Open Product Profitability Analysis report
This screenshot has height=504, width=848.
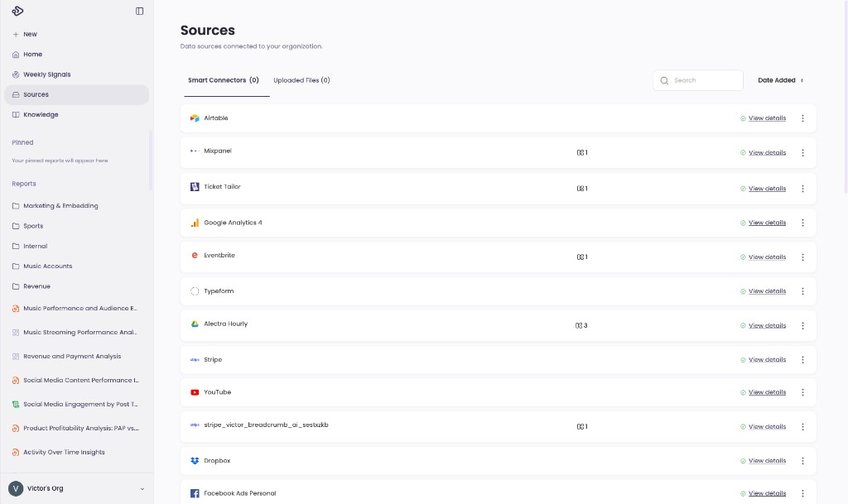pos(76,429)
